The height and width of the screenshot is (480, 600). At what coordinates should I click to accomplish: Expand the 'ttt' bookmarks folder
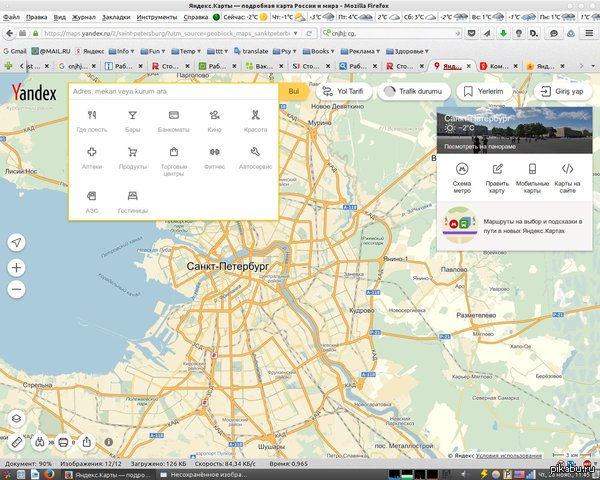tap(219, 51)
